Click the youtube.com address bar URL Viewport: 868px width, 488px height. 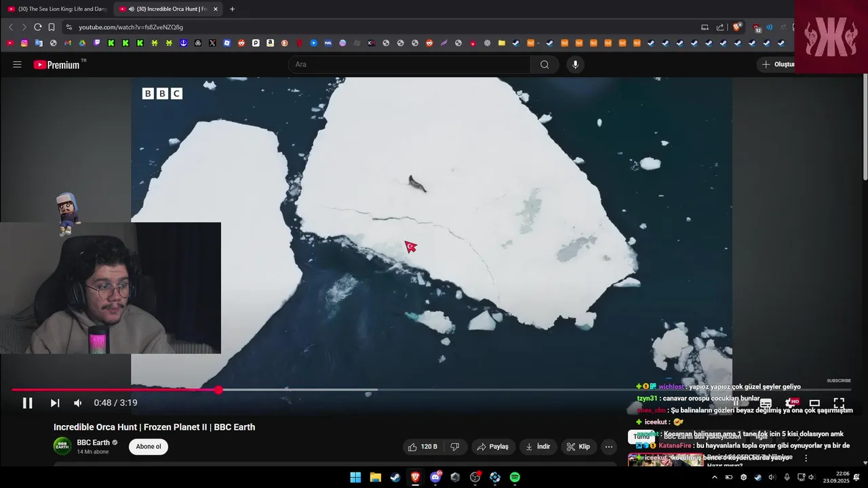[131, 27]
